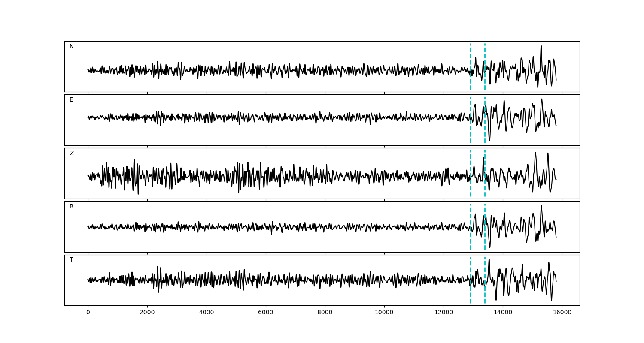Click the x-axis tick label 0
The width and height of the screenshot is (644, 343).
(88, 313)
